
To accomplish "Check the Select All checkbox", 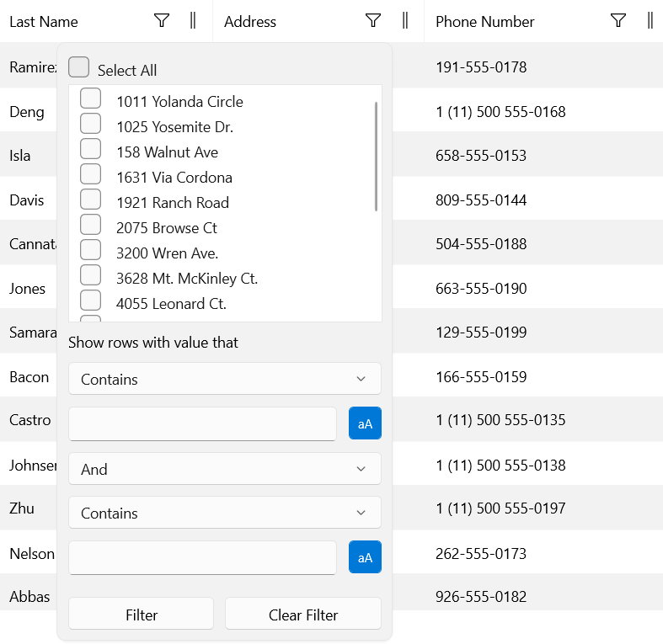I will (x=78, y=67).
